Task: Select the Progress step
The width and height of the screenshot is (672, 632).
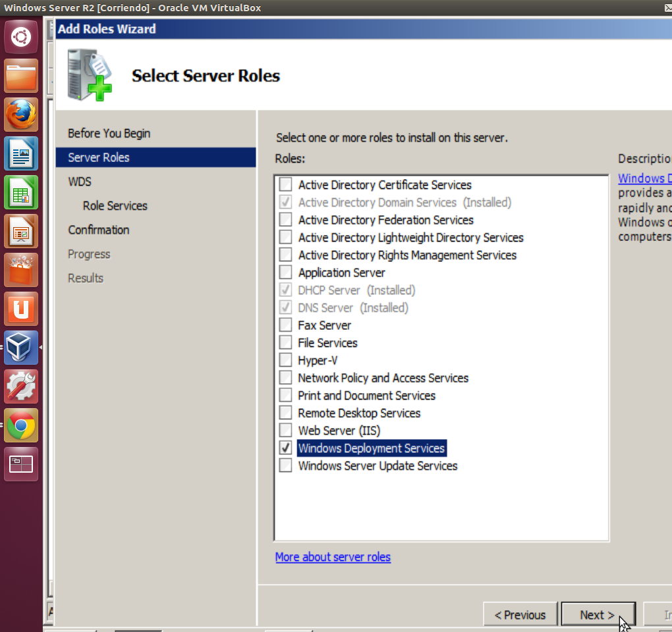Action: (89, 254)
